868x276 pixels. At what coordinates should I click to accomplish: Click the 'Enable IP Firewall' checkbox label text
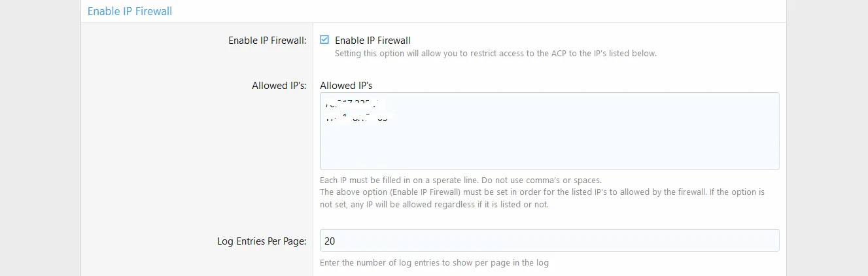(x=372, y=41)
